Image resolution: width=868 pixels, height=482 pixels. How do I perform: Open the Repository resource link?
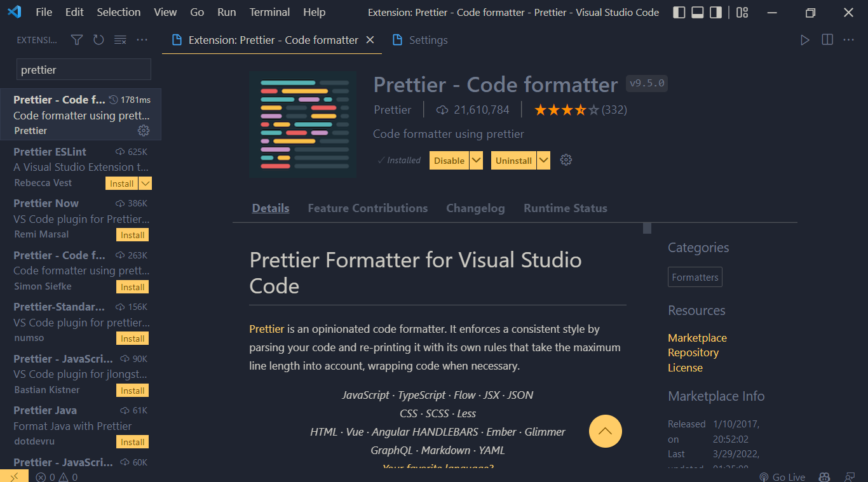(x=693, y=352)
